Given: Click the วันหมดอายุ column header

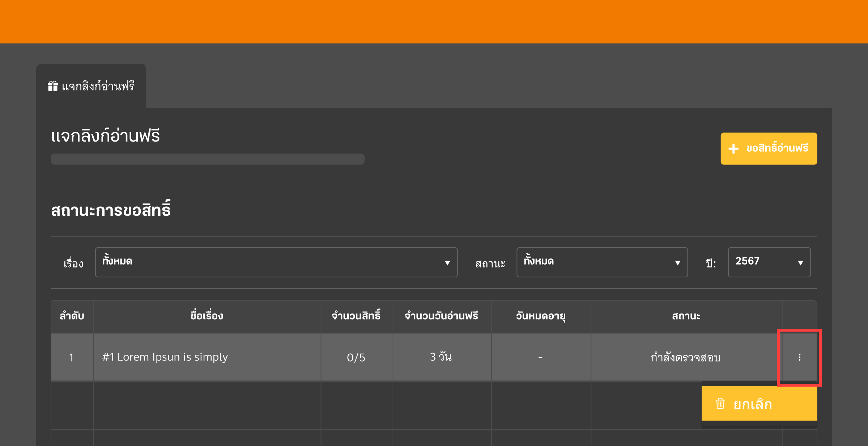Looking at the screenshot, I should 541,316.
